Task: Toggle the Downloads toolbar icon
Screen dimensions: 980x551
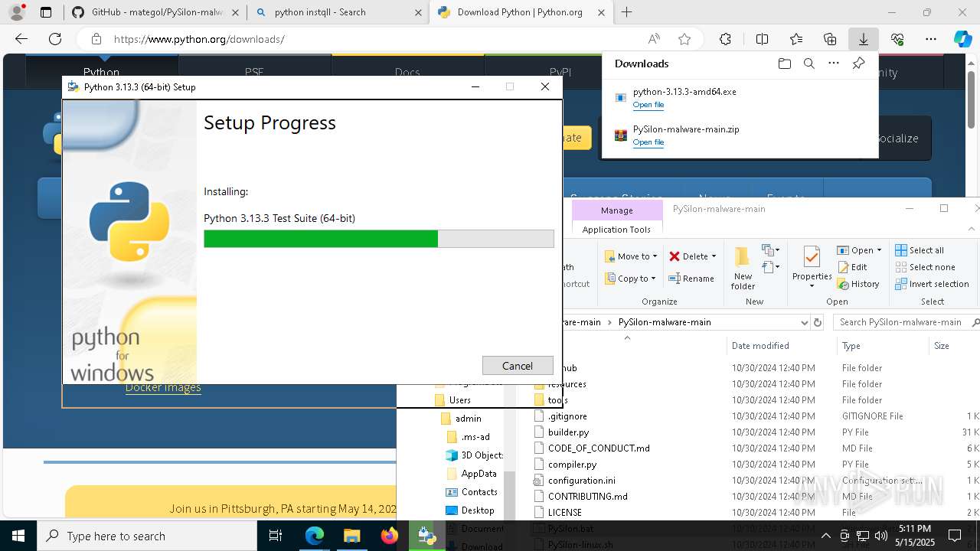Action: pos(863,39)
